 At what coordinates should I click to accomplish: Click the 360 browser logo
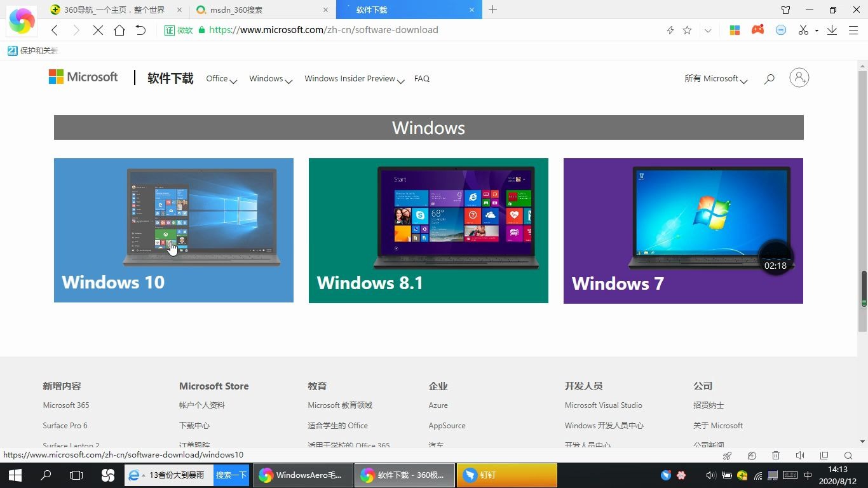[22, 21]
